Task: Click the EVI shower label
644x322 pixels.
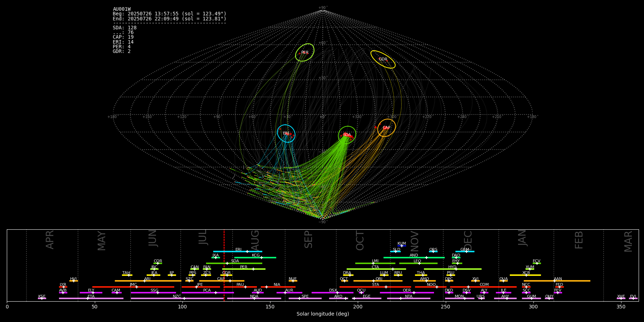Action: click(x=633, y=297)
